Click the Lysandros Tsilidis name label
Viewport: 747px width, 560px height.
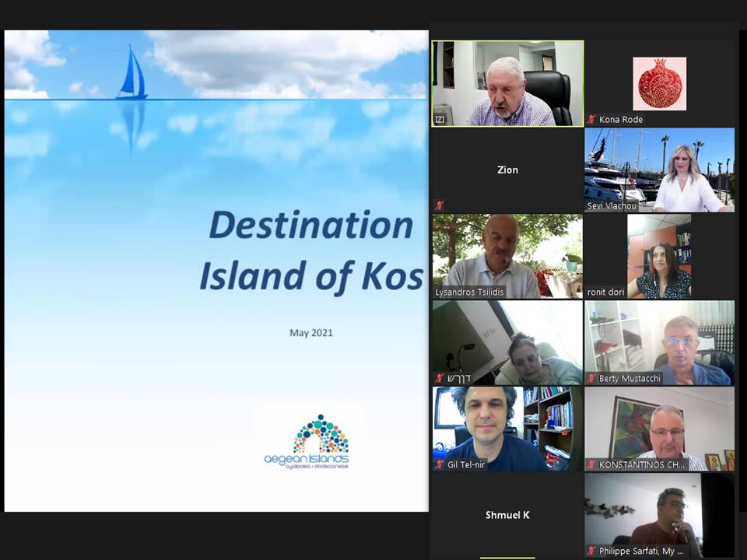click(470, 292)
